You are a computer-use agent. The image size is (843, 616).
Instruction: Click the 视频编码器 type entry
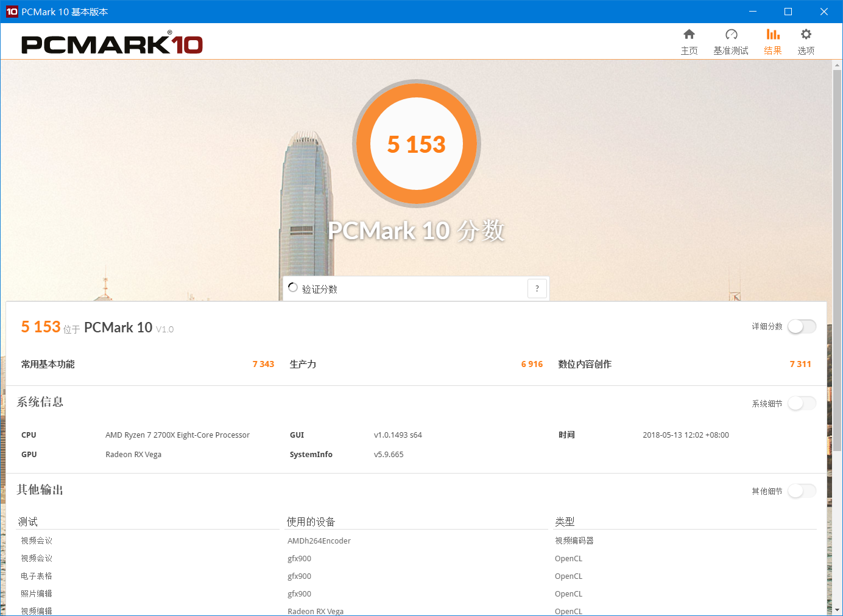(x=574, y=541)
